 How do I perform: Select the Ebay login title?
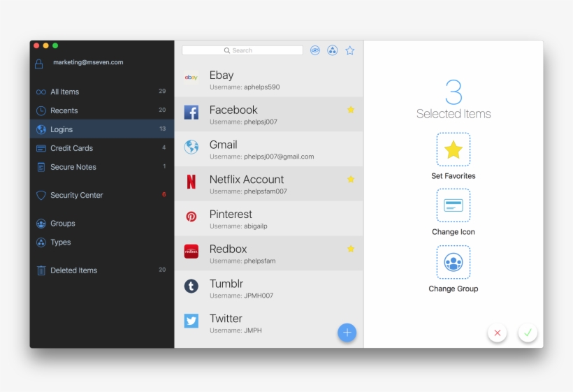[222, 75]
